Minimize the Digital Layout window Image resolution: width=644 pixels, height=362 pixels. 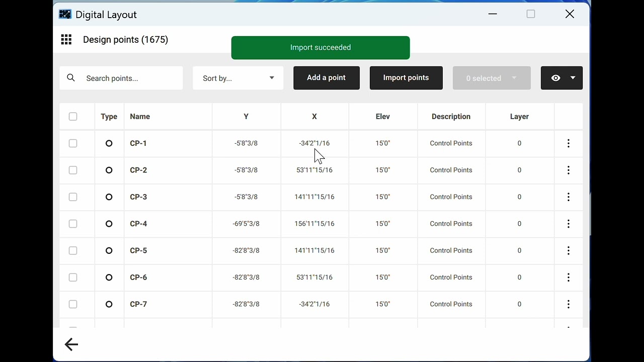pos(493,14)
